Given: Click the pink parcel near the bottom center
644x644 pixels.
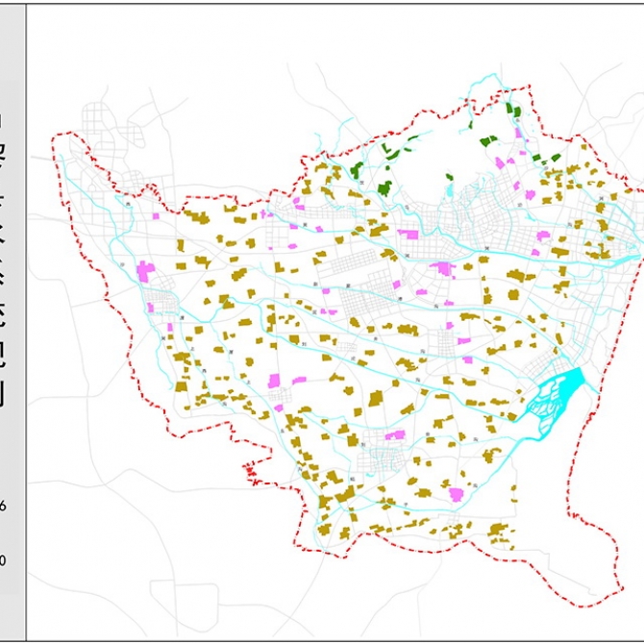Looking at the screenshot, I should (x=457, y=494).
